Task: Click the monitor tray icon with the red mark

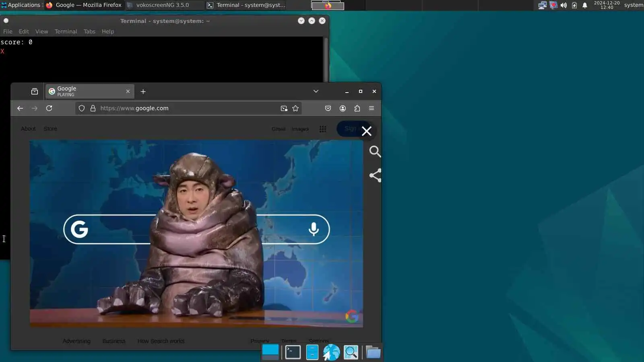Action: click(553, 5)
